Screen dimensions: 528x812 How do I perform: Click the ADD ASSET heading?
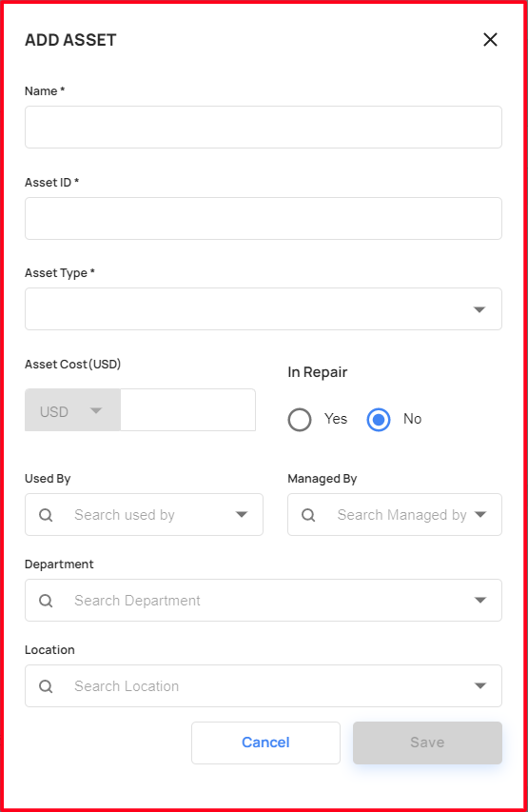[71, 40]
